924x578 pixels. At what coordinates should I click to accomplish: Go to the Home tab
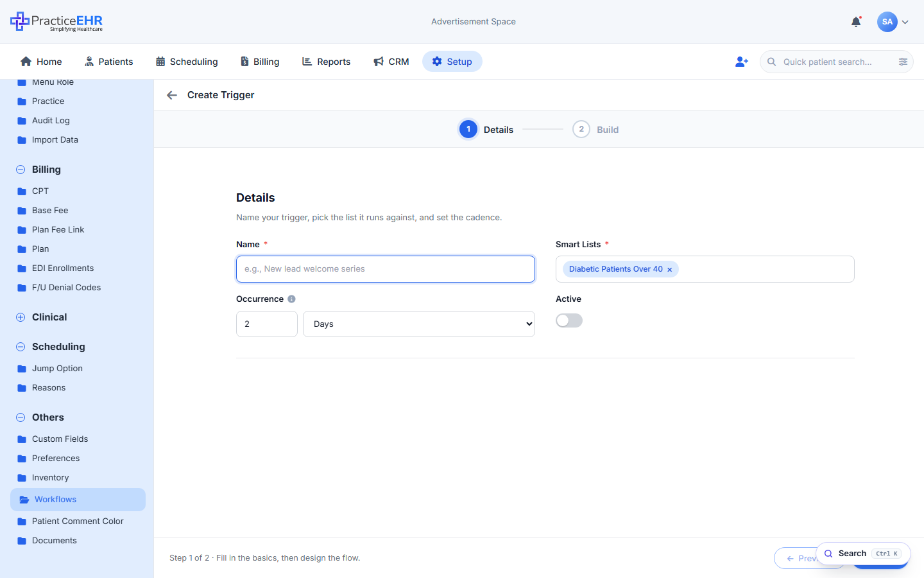(41, 62)
